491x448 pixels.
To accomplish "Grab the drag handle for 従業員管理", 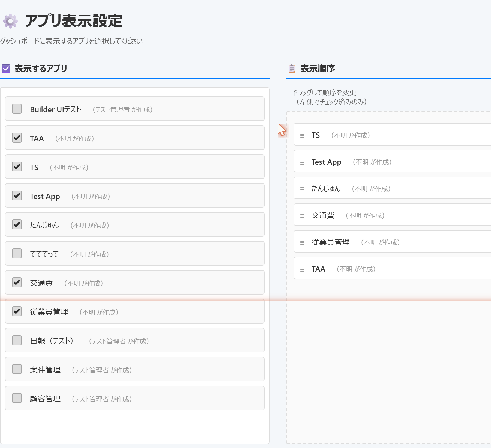I will (x=302, y=243).
